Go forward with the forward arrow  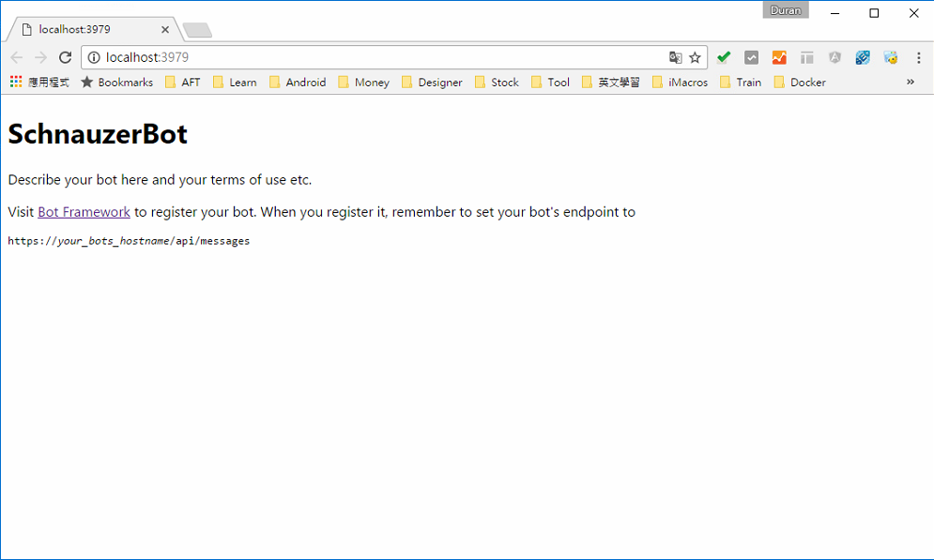(x=40, y=57)
